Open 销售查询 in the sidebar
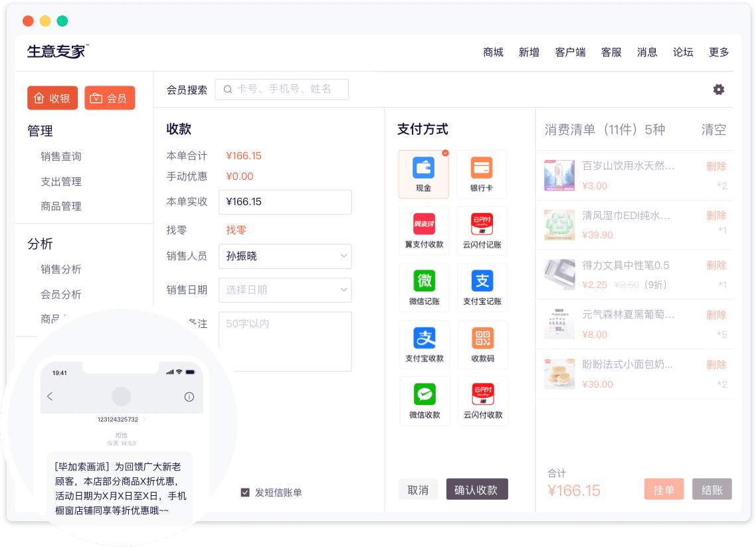The width and height of the screenshot is (756, 547). pyautogui.click(x=61, y=157)
